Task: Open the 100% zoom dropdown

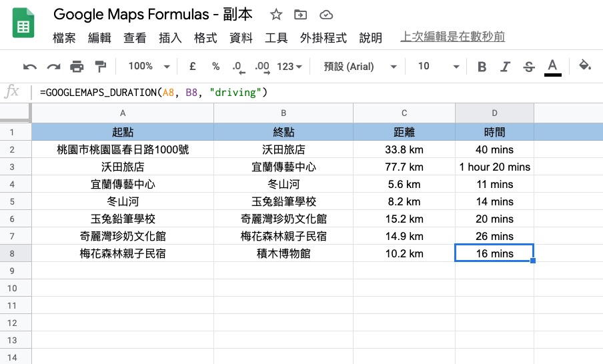Action: click(147, 67)
